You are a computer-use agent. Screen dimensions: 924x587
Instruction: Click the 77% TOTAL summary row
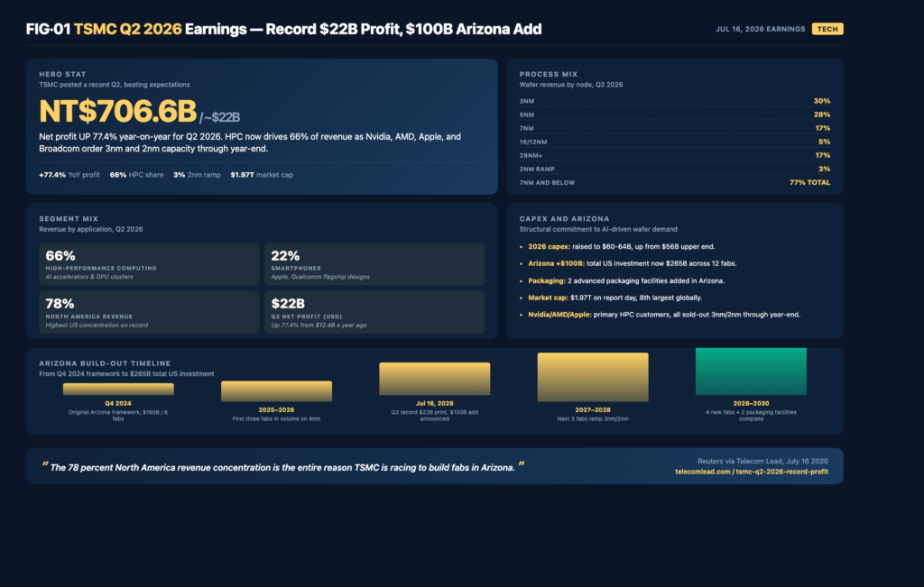[x=675, y=182]
